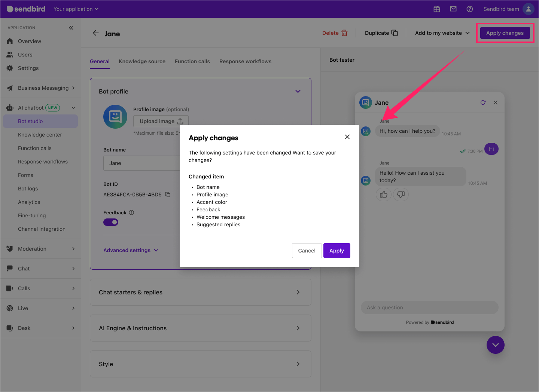Expand AI Engine & Instructions section

201,328
